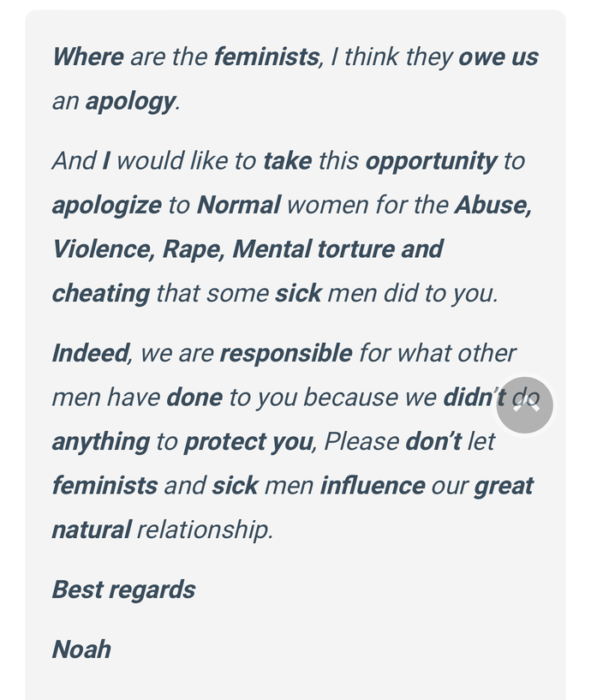Click the "Best regards" sign-off line
The image size is (591, 700).
click(x=123, y=590)
